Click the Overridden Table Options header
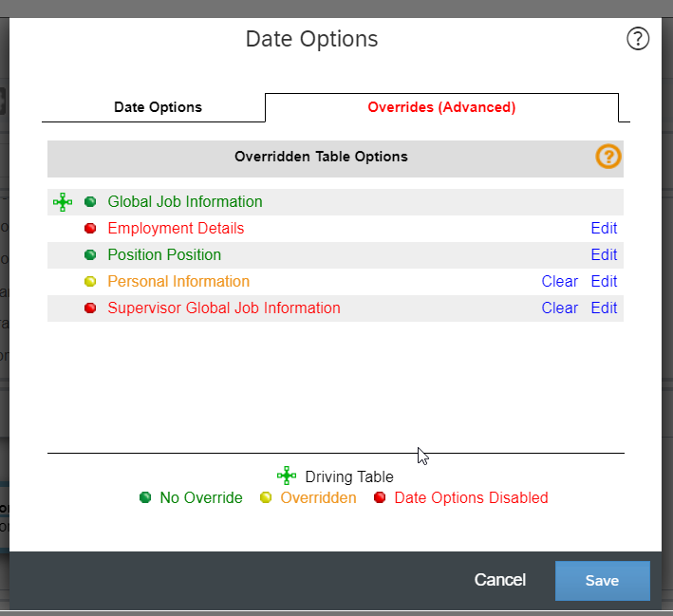 coord(321,157)
